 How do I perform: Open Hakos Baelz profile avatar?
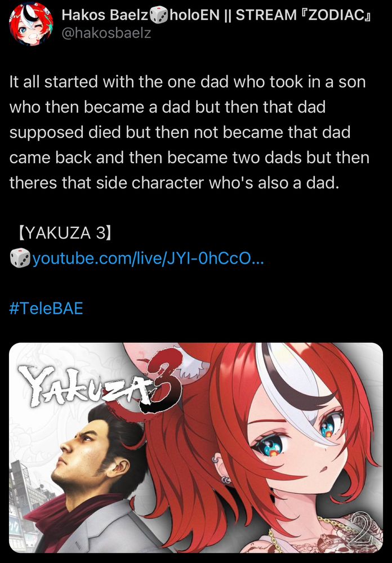31,24
